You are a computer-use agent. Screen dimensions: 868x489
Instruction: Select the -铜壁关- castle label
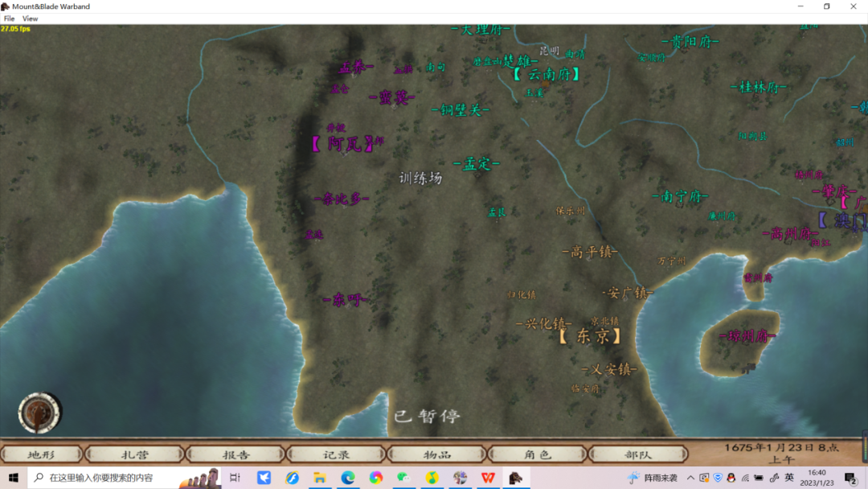[x=461, y=109]
